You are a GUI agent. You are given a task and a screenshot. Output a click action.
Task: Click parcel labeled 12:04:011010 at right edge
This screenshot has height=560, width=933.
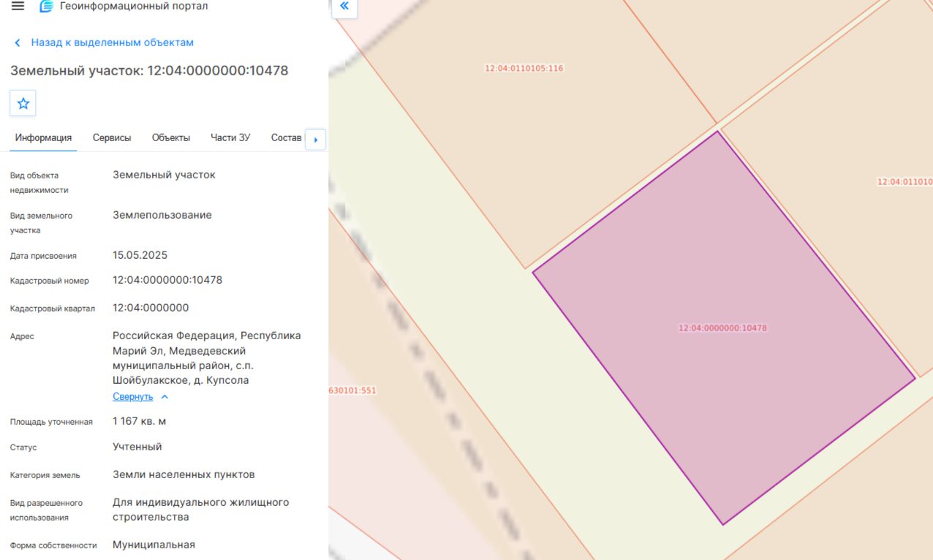click(905, 181)
